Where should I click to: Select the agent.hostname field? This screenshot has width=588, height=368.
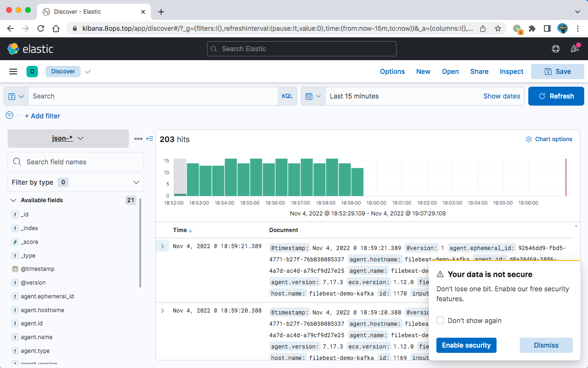click(43, 310)
